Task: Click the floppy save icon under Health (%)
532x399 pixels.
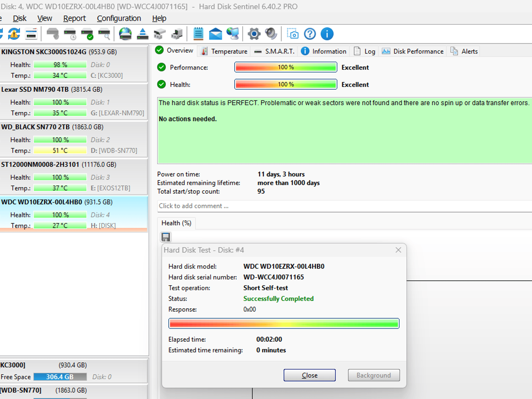Action: tap(166, 237)
